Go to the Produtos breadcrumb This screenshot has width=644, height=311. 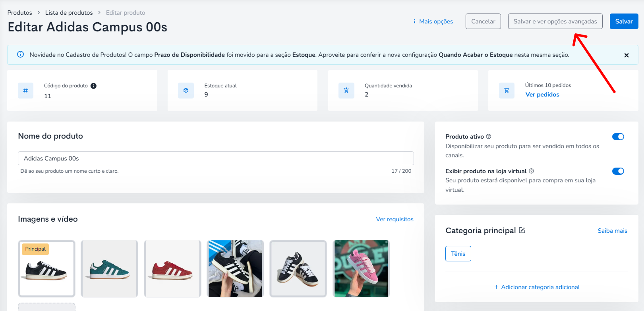tap(20, 13)
